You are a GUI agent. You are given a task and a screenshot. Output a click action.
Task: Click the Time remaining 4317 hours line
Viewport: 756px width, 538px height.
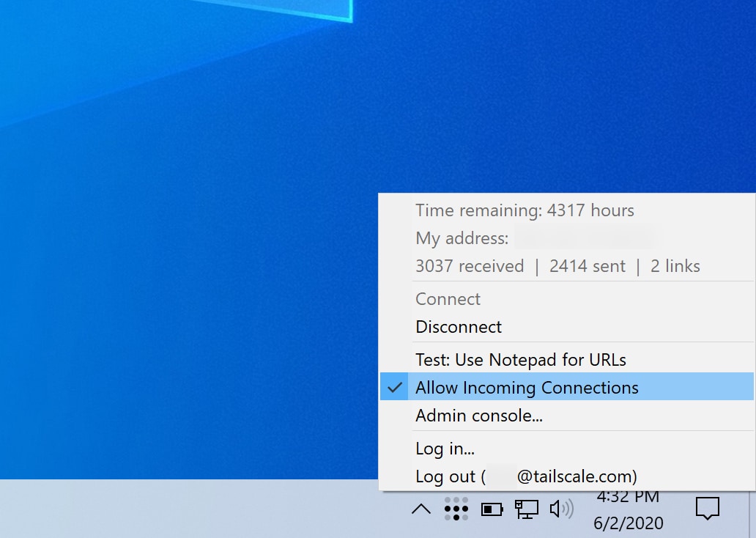525,211
